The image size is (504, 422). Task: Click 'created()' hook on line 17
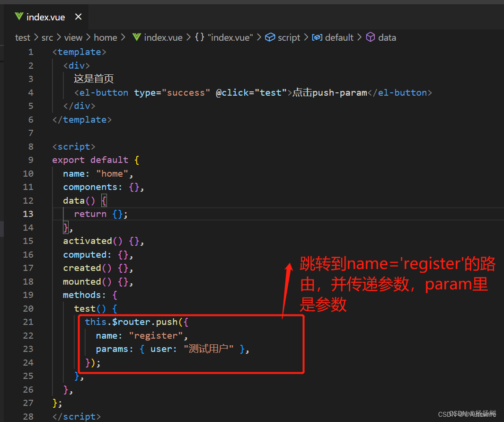[x=87, y=268]
